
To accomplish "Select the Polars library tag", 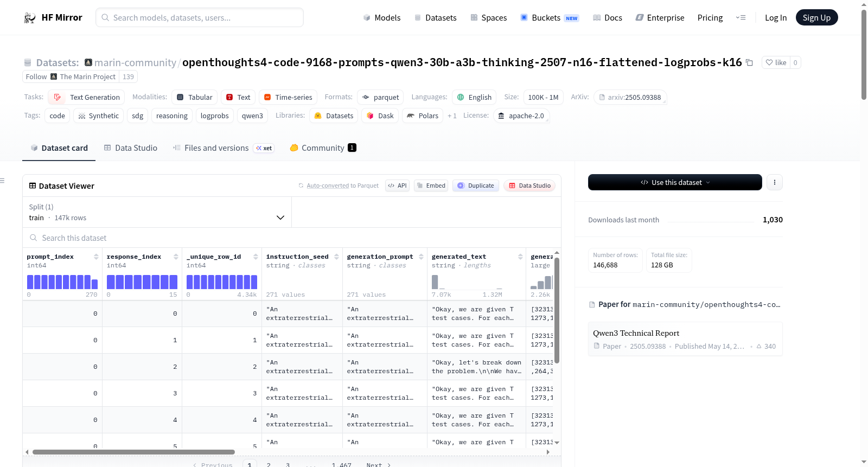I will coord(423,116).
